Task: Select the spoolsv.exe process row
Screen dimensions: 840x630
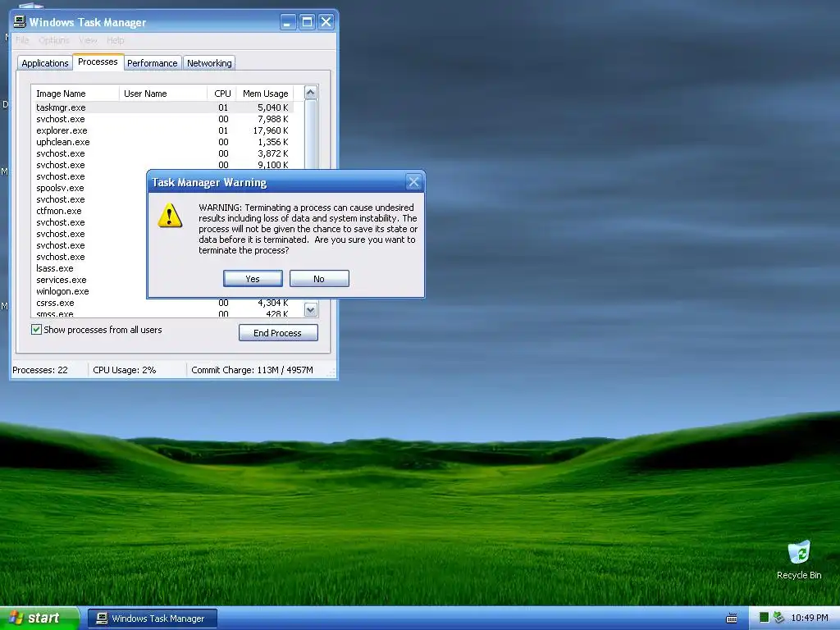Action: 89,188
